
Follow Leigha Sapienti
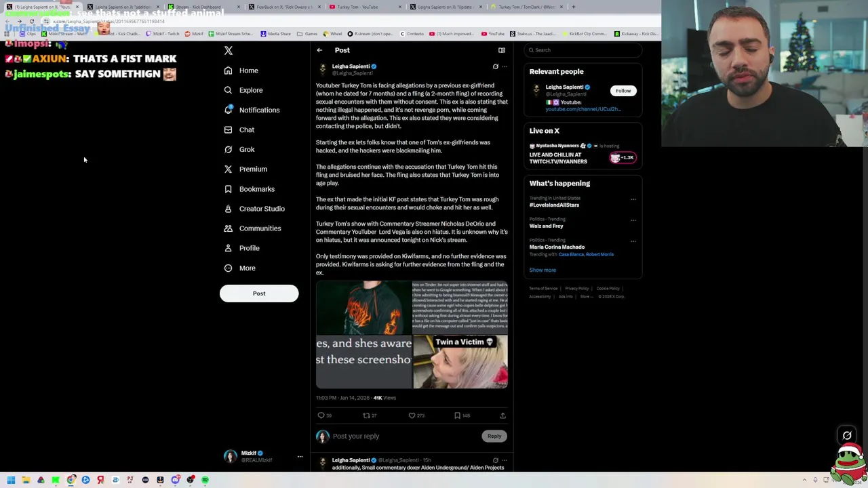[x=623, y=91]
